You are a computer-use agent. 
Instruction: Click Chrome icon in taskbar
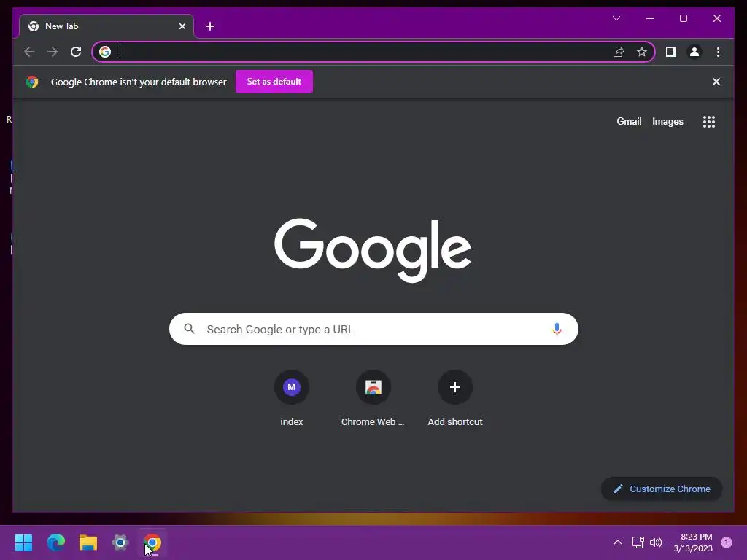pyautogui.click(x=152, y=542)
